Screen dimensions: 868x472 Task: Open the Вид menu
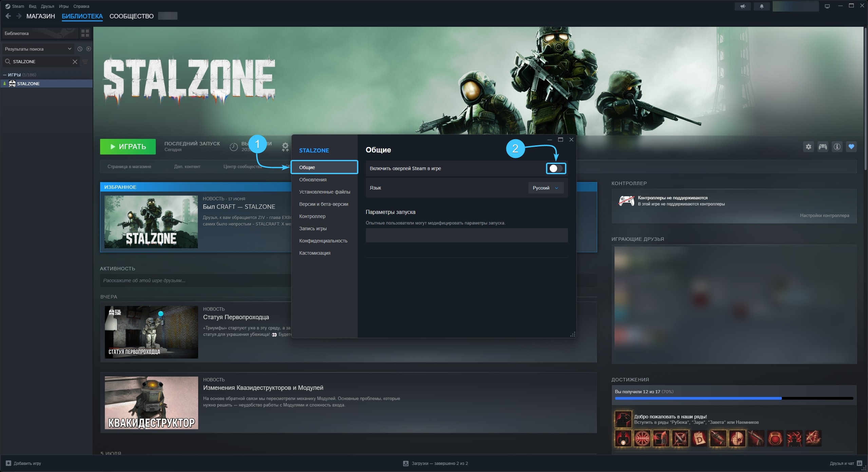coord(33,6)
